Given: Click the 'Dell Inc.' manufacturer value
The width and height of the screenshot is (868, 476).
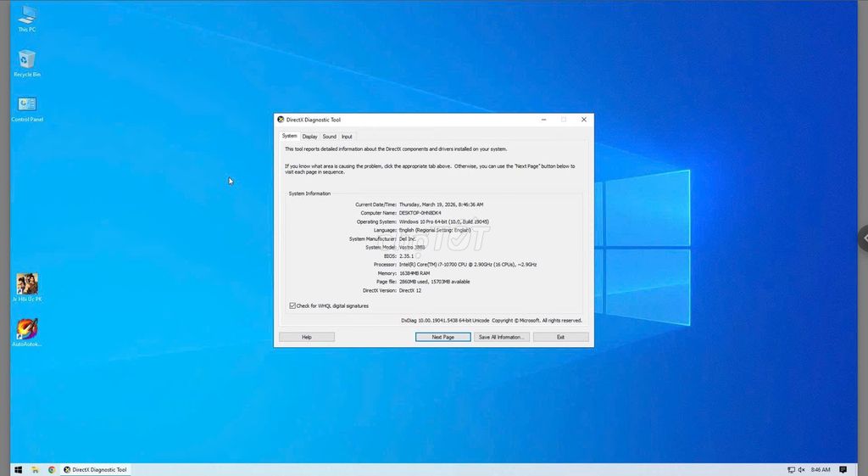Looking at the screenshot, I should pos(408,238).
